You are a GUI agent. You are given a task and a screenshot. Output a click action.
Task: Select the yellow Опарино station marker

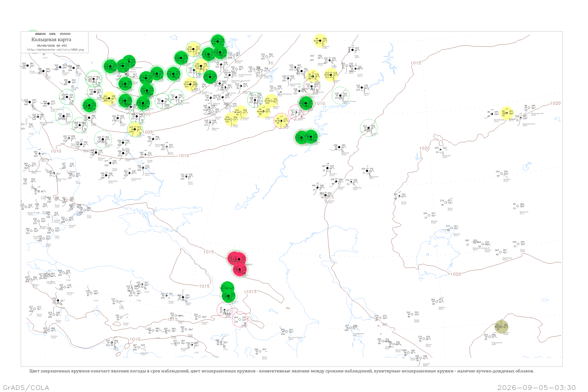320,41
